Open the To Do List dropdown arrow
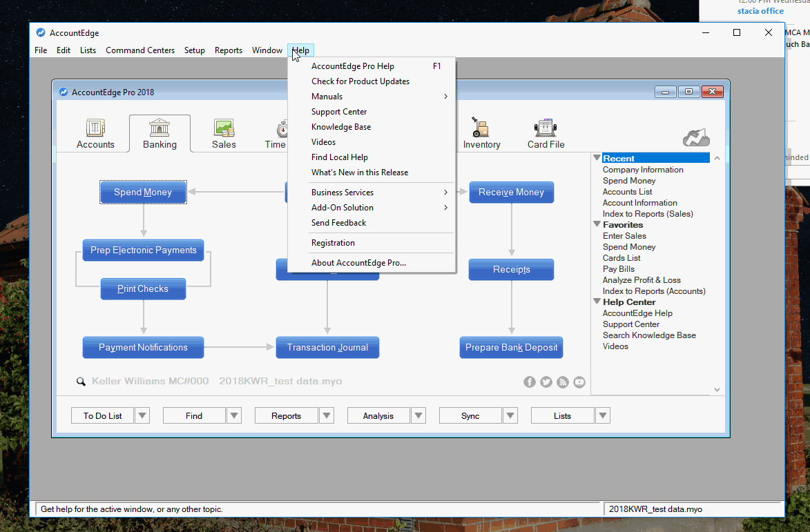Image resolution: width=810 pixels, height=532 pixels. tap(142, 415)
